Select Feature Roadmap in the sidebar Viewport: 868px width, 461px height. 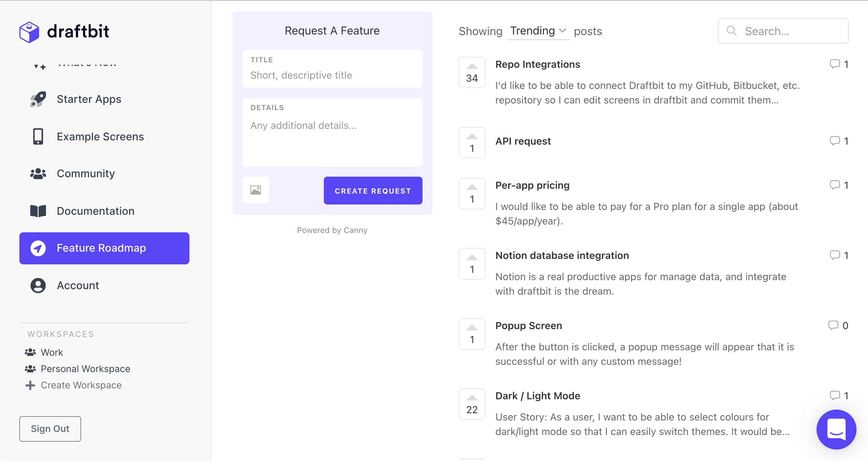tap(104, 248)
